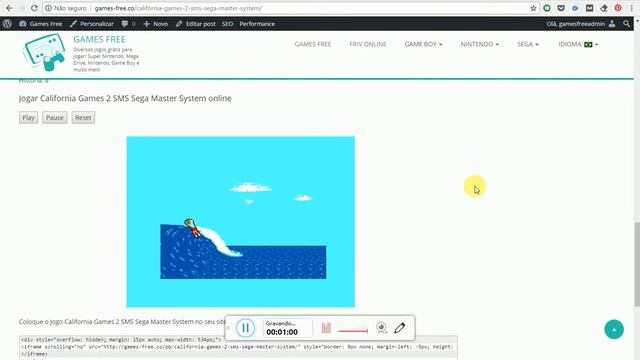640x360 pixels.
Task: Jump to top with round arrow button
Action: (x=614, y=329)
